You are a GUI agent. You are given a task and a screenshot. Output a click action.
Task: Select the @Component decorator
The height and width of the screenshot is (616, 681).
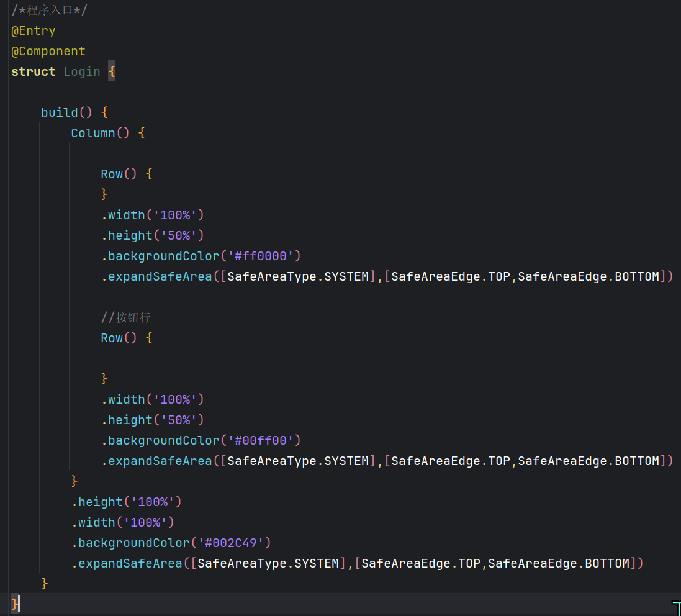pos(48,52)
